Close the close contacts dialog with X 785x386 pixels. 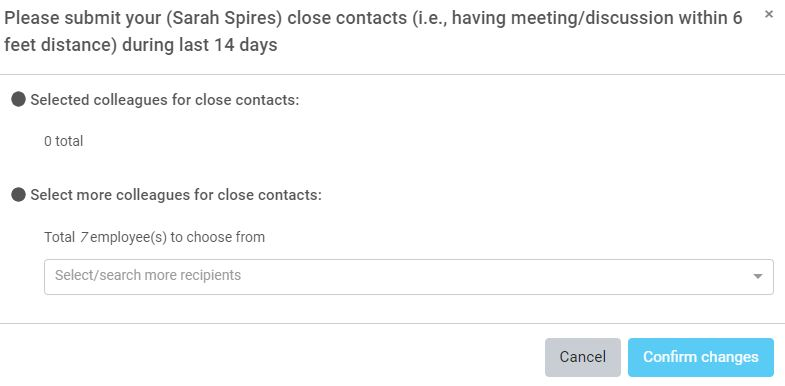(x=768, y=15)
